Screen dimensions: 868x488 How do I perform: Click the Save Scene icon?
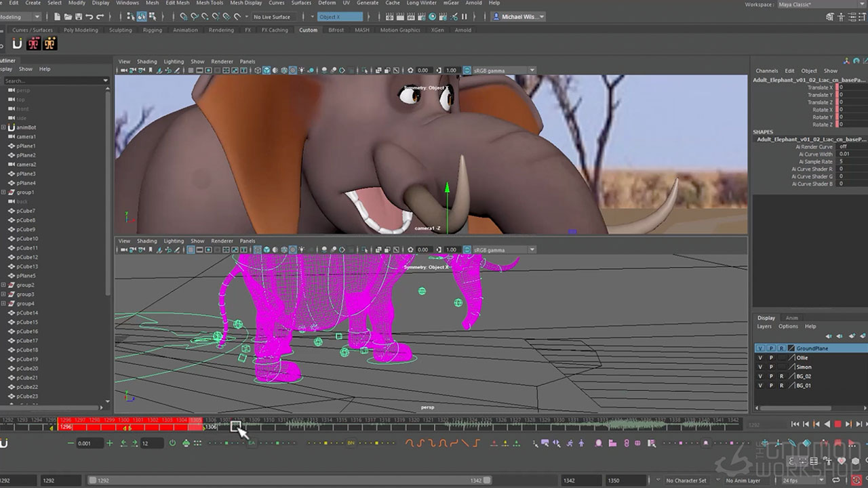click(79, 16)
